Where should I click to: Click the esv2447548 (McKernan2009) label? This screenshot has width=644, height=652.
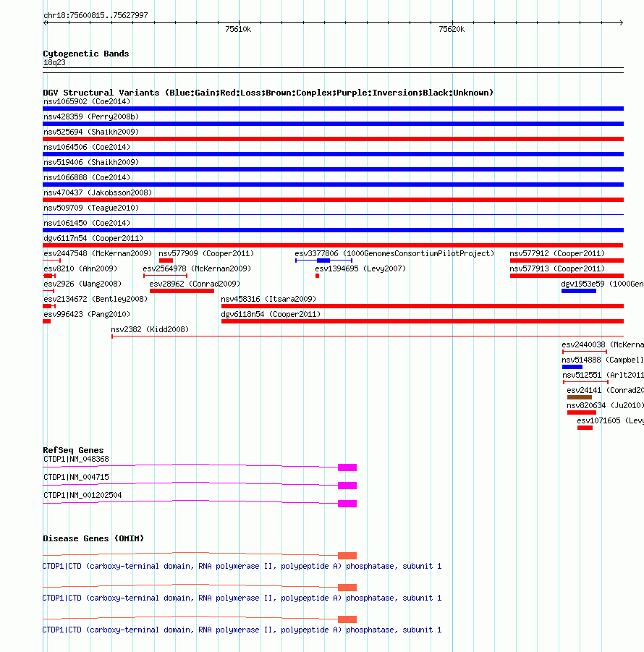coord(98,254)
